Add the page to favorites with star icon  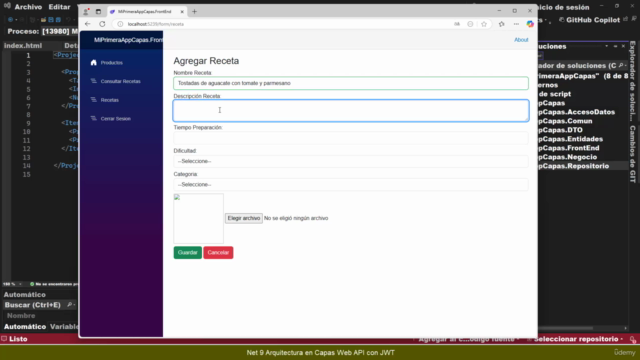click(x=484, y=24)
